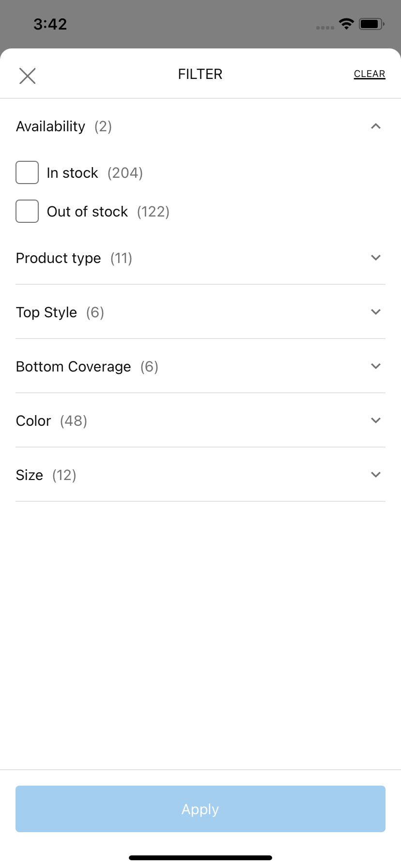Image resolution: width=401 pixels, height=868 pixels.
Task: Close the filter panel with X icon
Action: coord(27,76)
